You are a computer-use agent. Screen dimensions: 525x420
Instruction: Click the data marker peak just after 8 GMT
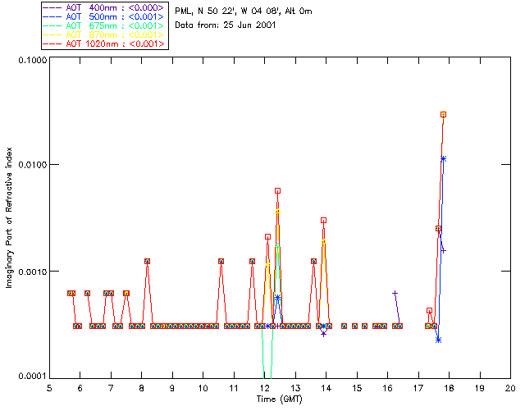click(147, 261)
